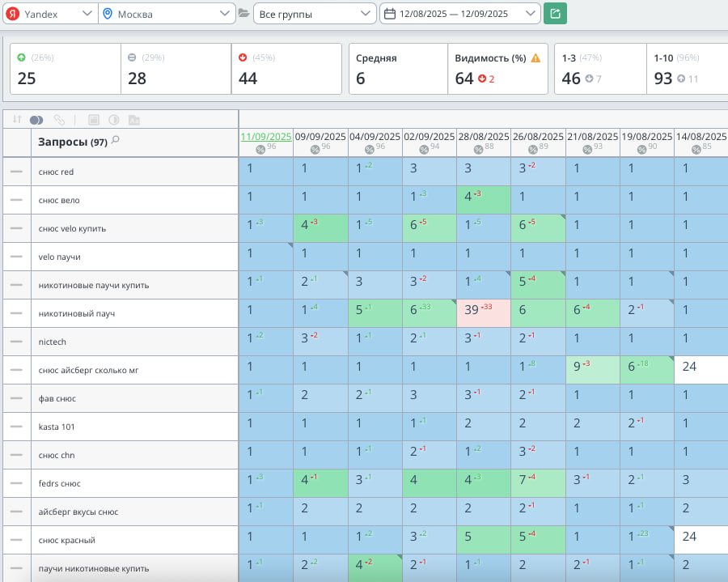Click the search magnifier next to Запросы

(115, 139)
